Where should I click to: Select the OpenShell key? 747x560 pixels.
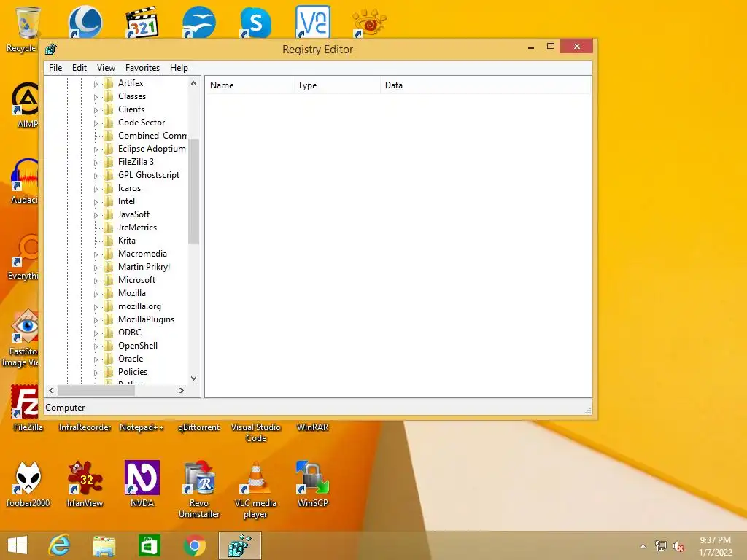coord(138,345)
